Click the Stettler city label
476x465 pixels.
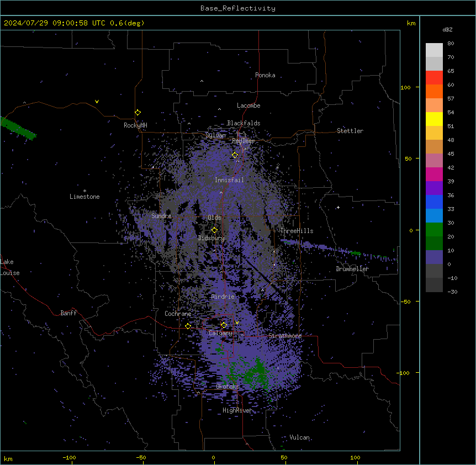tap(350, 131)
